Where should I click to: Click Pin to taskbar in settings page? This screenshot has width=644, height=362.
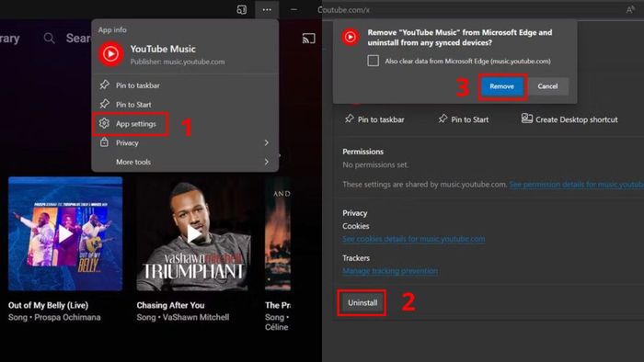(x=374, y=119)
